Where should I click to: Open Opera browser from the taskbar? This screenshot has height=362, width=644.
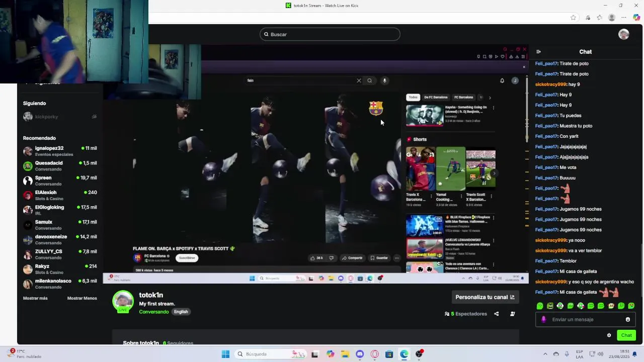374,354
